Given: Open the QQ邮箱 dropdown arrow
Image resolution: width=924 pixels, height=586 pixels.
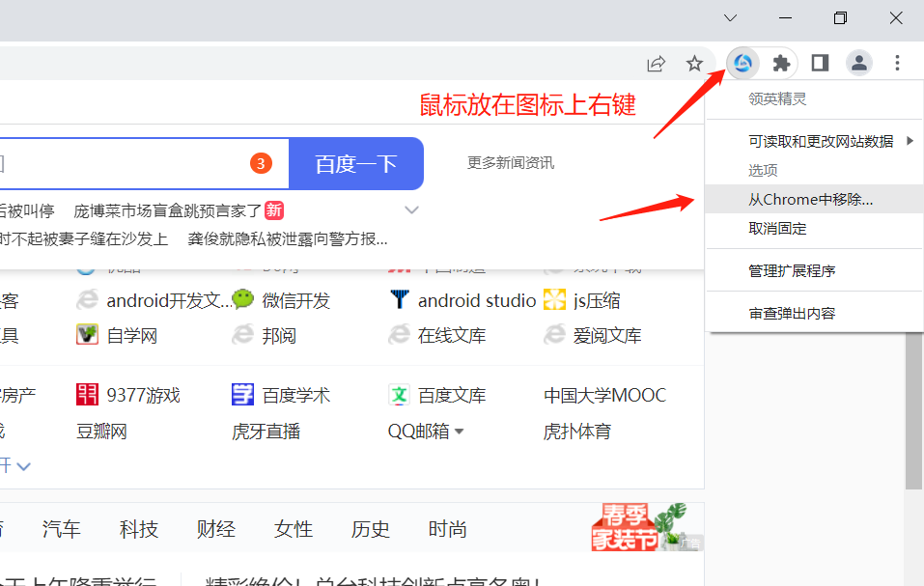Looking at the screenshot, I should 460,432.
